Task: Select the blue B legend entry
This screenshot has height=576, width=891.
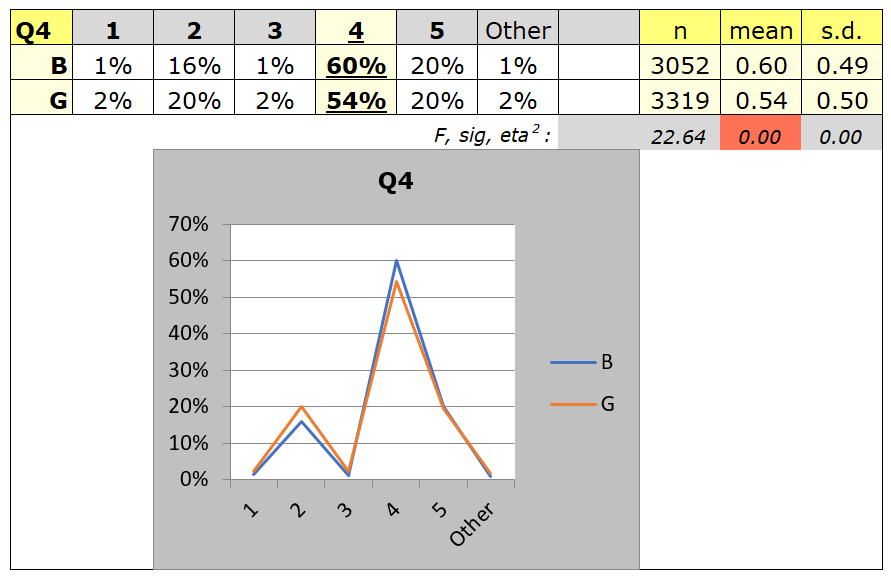Action: pos(582,362)
